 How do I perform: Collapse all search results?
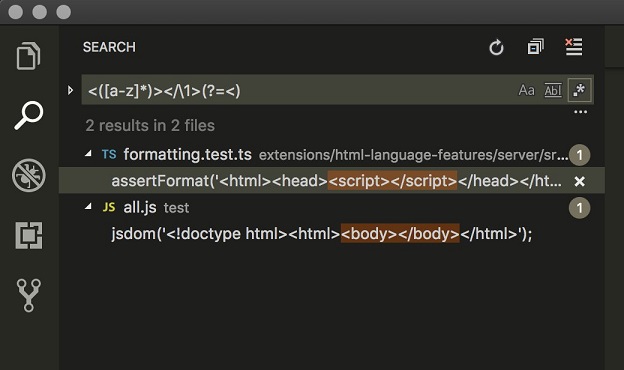click(536, 47)
